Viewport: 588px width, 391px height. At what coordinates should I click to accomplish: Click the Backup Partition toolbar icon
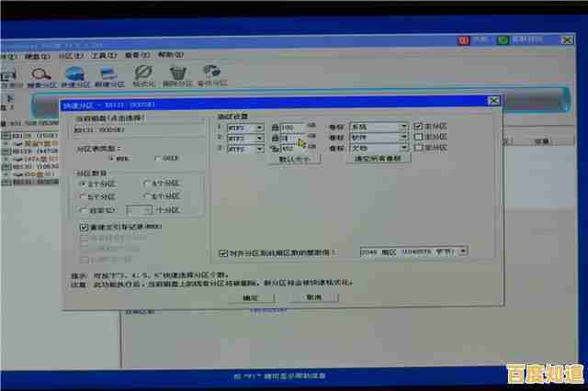click(212, 75)
